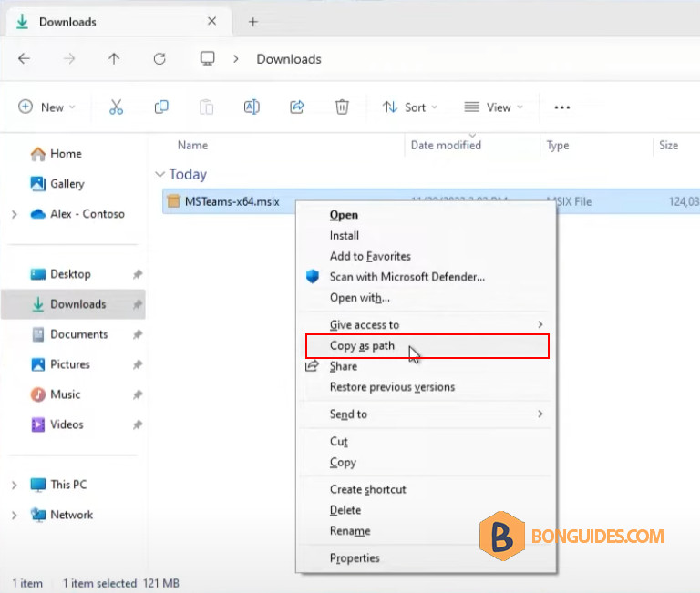Choose Open in context menu
Viewport: 700px width, 593px height.
pos(344,215)
